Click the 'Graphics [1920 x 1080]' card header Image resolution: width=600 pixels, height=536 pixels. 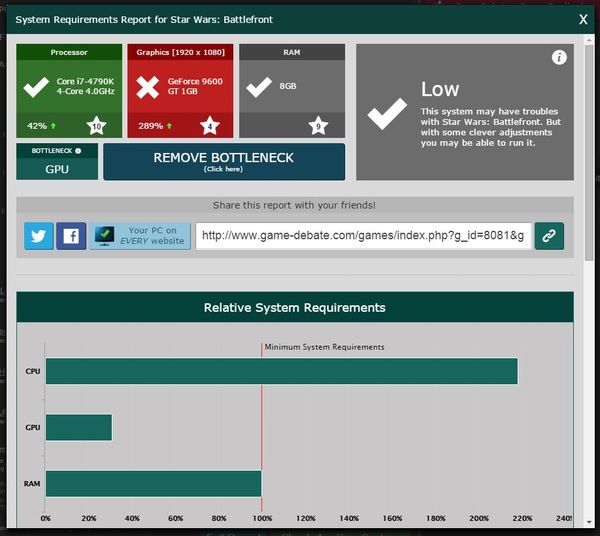pos(180,52)
